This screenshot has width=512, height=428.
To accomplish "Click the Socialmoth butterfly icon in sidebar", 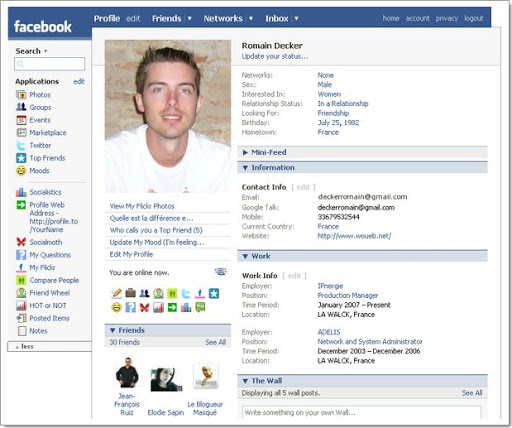I will [21, 242].
